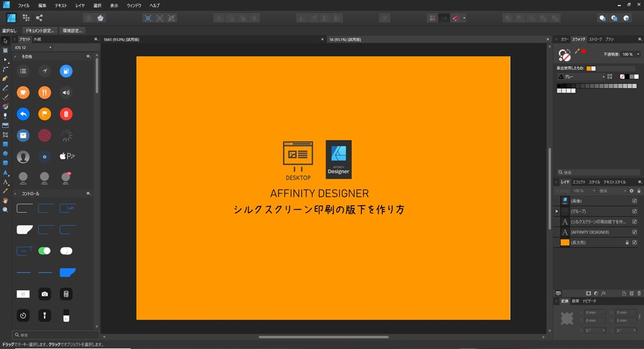The width and height of the screenshot is (644, 349).
Task: Select the Crop tool
Action: [x=5, y=135]
